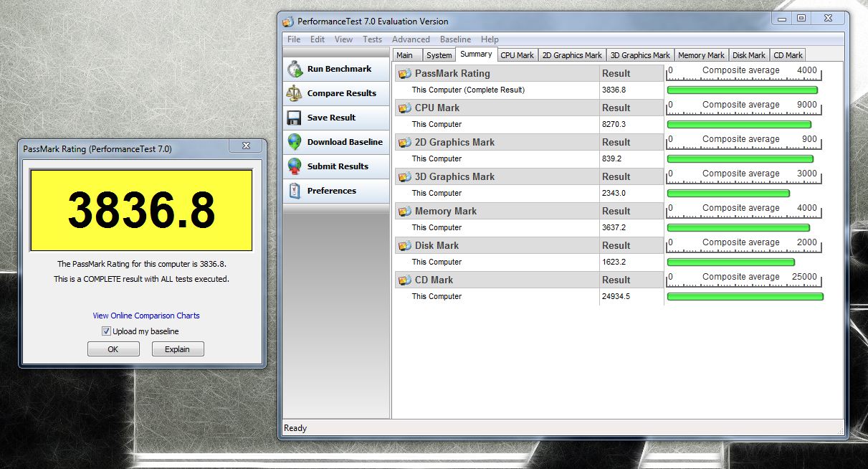Click the Save Result floppy disk icon
The width and height of the screenshot is (868, 469).
coord(295,118)
